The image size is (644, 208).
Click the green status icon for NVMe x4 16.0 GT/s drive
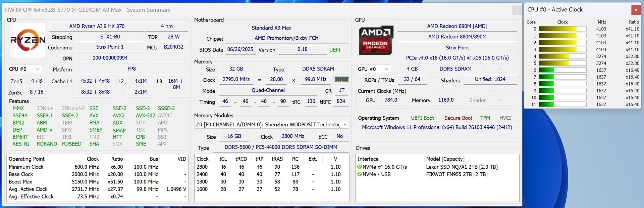(360, 167)
